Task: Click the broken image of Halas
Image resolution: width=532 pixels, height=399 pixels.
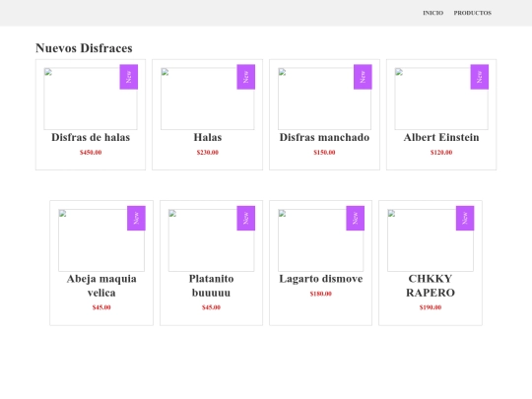Action: pos(208,99)
